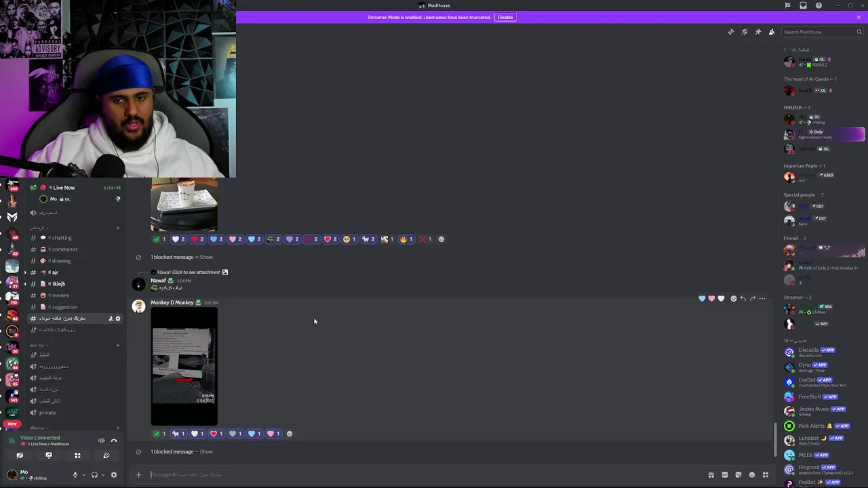This screenshot has width=868, height=488.
Task: Open activities icon in voice panel
Action: click(77, 455)
